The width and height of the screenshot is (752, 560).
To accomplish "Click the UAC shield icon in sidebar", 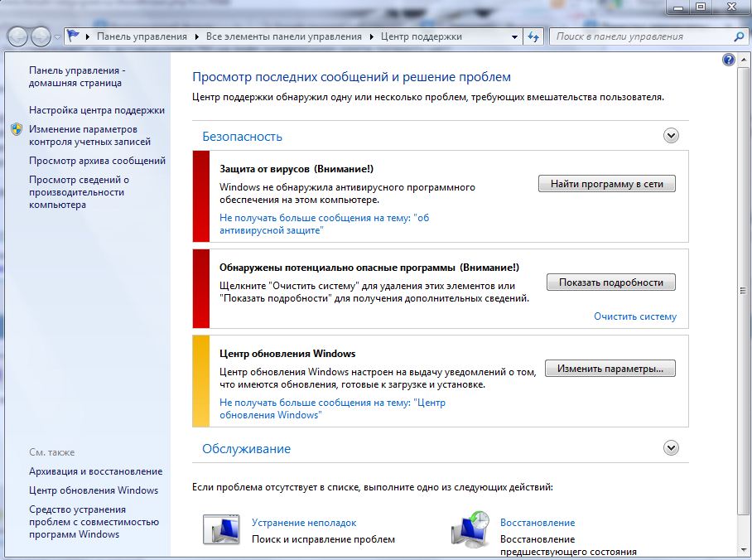I will 17,129.
